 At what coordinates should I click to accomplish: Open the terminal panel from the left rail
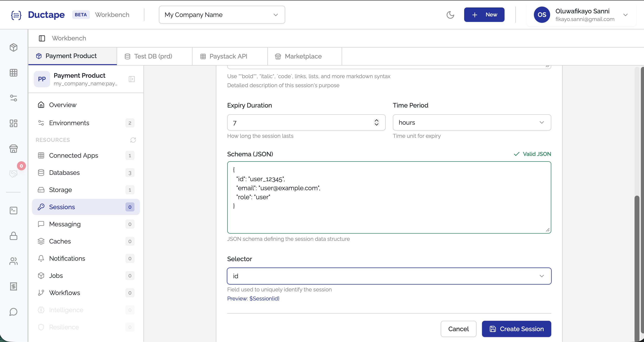14,211
